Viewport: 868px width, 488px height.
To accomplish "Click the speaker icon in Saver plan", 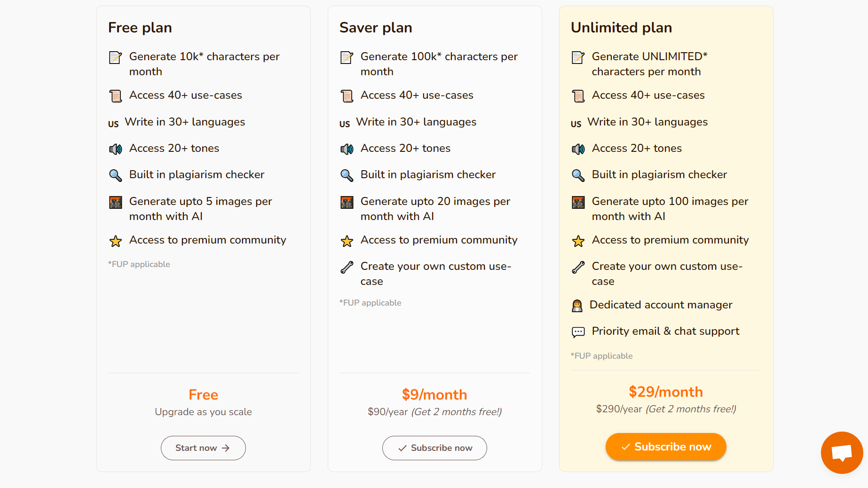I will [347, 149].
